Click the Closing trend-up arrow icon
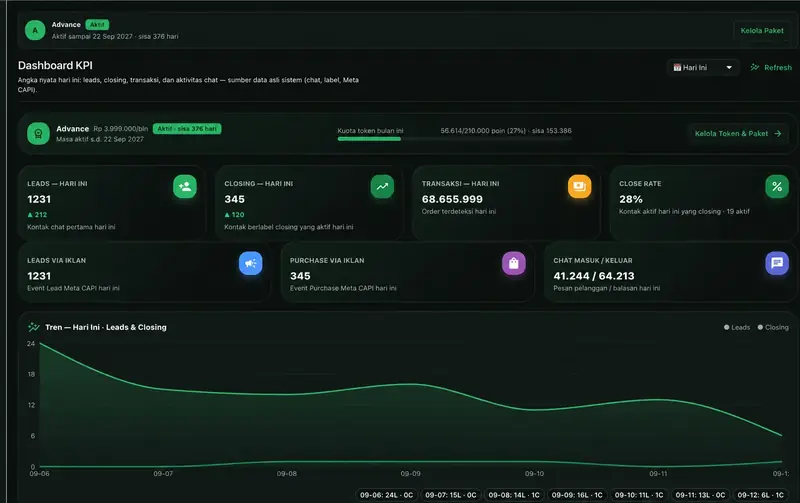 click(x=382, y=187)
